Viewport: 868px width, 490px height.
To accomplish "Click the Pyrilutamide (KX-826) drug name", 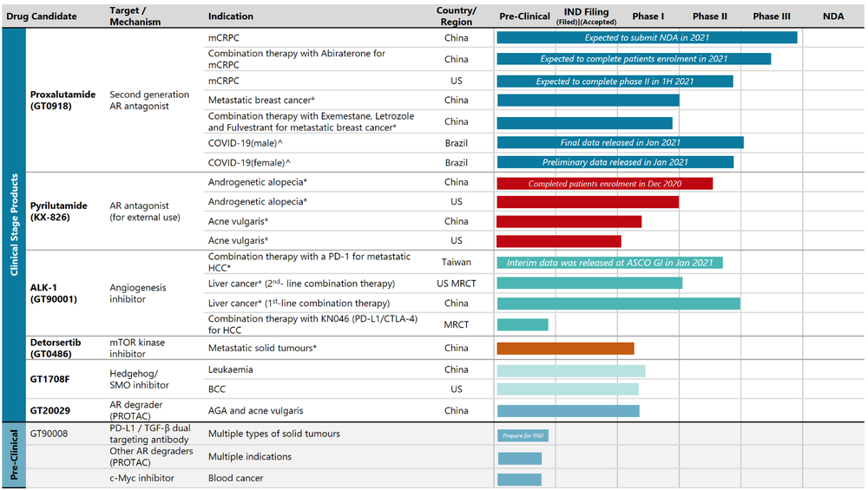I will [x=58, y=212].
